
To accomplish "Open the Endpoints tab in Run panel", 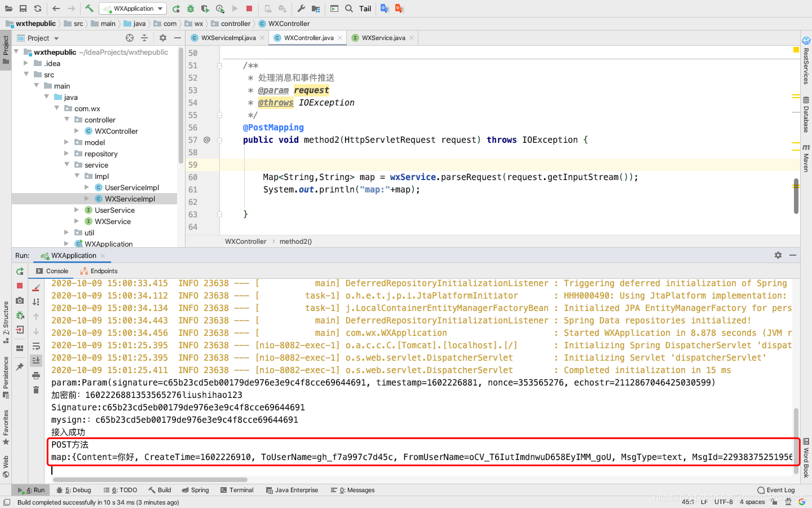I will click(99, 271).
